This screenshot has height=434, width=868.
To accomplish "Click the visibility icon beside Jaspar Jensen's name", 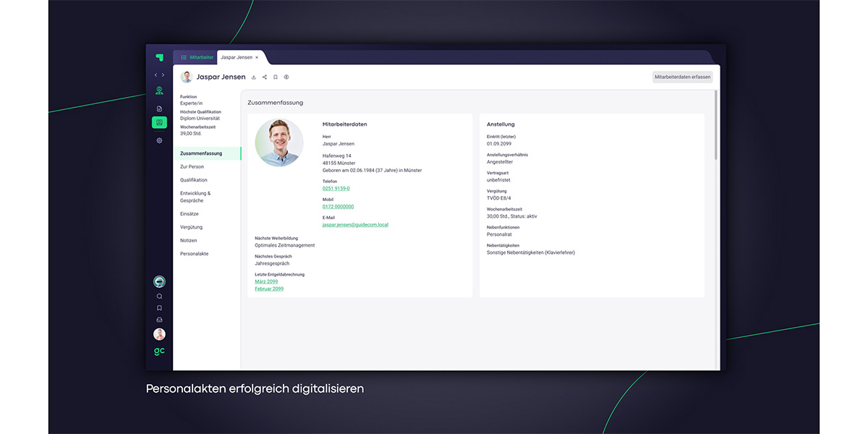I will (x=286, y=76).
